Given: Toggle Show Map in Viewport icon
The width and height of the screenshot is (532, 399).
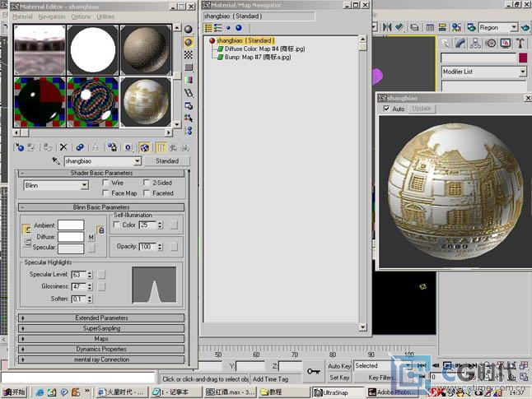Looking at the screenshot, I should 145,147.
